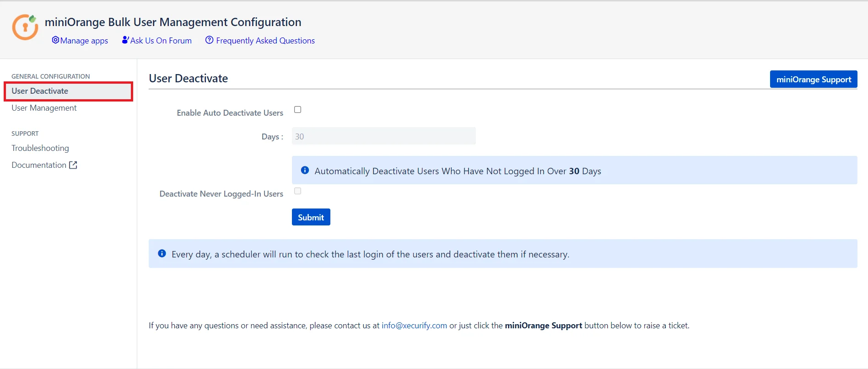Click the 'Days :' field label
This screenshot has width=868, height=369.
click(272, 137)
